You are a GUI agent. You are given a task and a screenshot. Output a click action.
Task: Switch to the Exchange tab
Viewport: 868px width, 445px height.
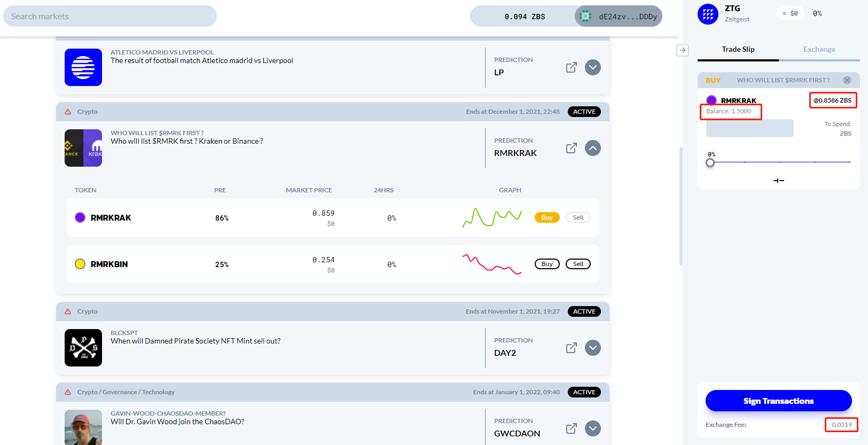point(819,49)
